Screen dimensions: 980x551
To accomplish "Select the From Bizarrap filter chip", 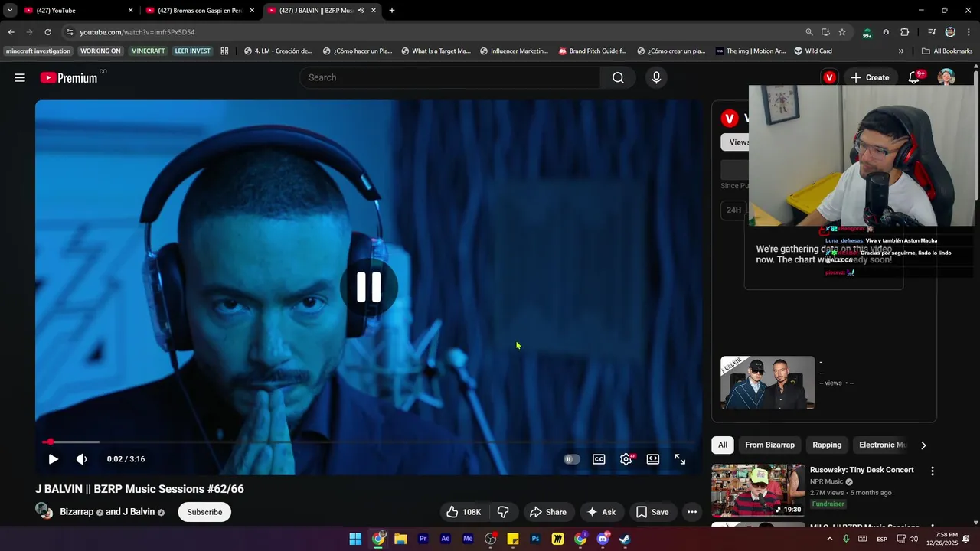I will click(x=769, y=445).
